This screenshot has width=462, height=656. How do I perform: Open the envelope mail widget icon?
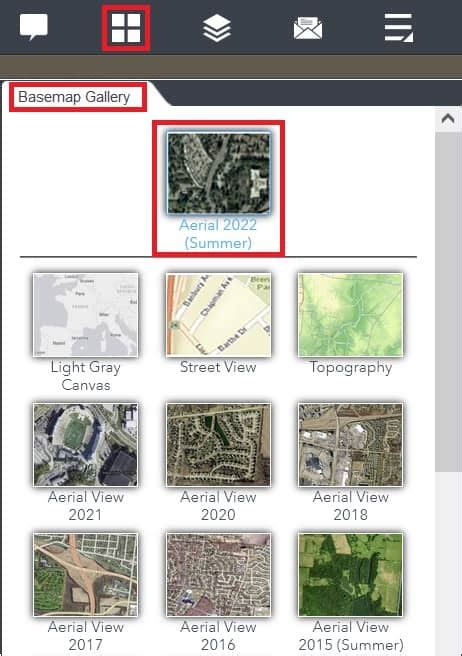(x=308, y=28)
